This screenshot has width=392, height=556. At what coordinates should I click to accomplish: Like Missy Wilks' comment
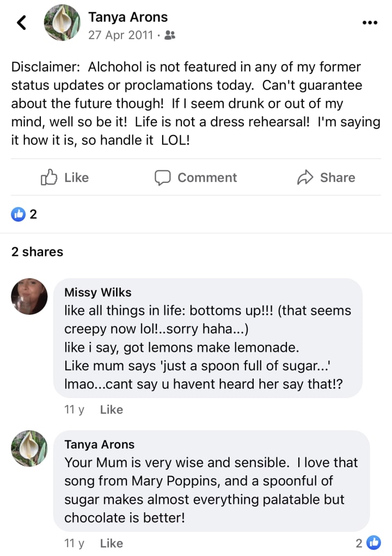112,410
